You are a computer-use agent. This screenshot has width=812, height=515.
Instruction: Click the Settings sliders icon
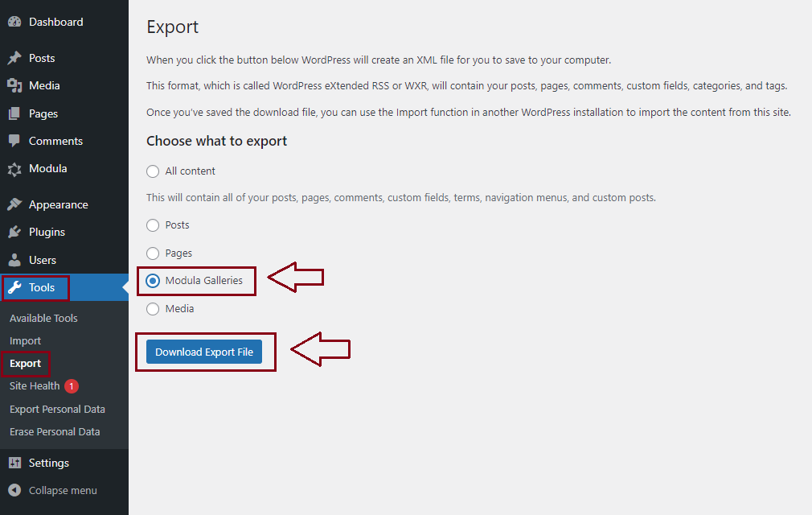pyautogui.click(x=14, y=463)
